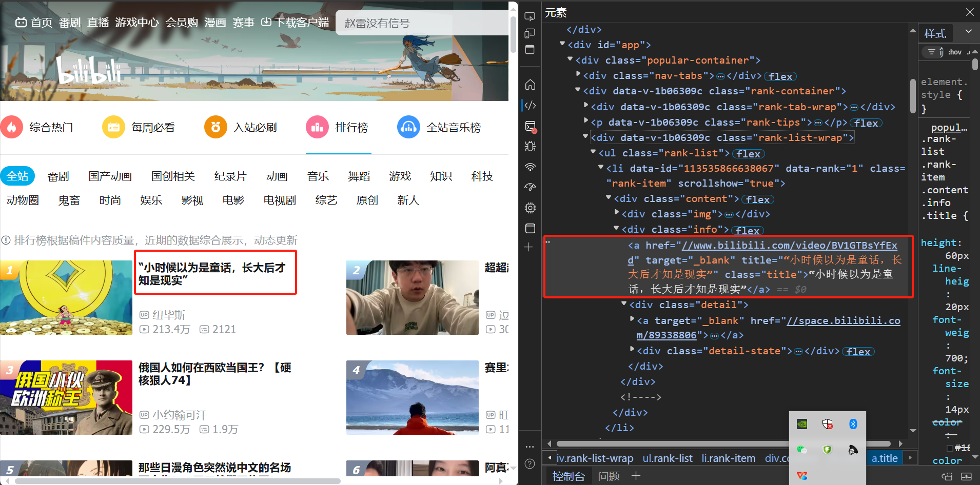Expand the detail-state div node

(632, 350)
